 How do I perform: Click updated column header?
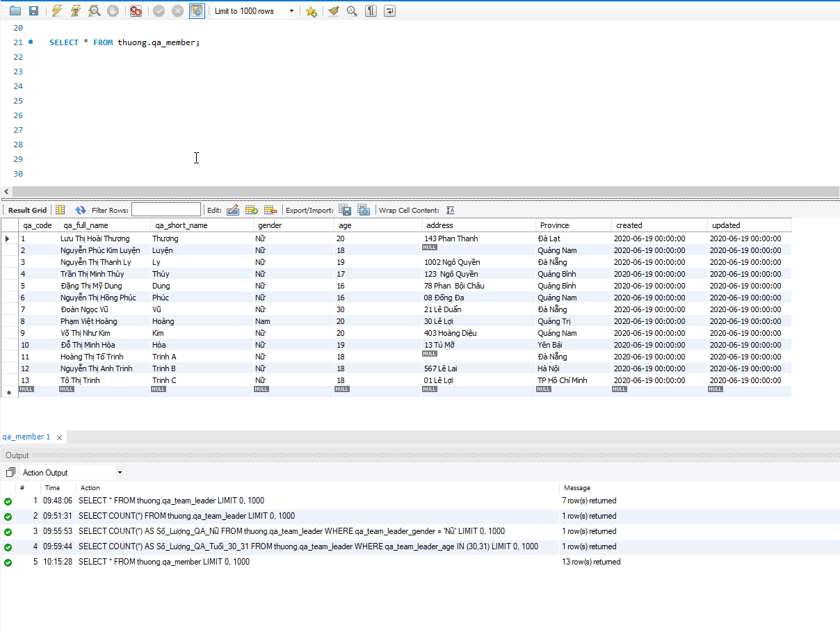tap(750, 225)
